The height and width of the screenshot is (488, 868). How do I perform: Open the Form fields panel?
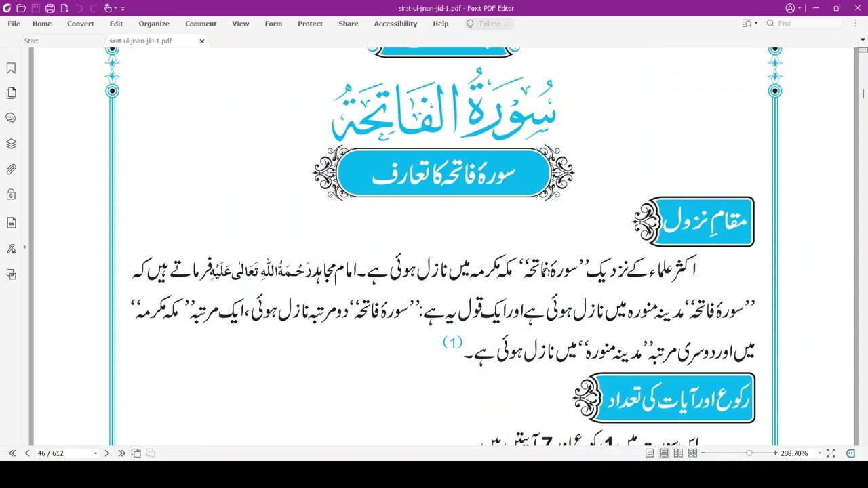[x=11, y=223]
